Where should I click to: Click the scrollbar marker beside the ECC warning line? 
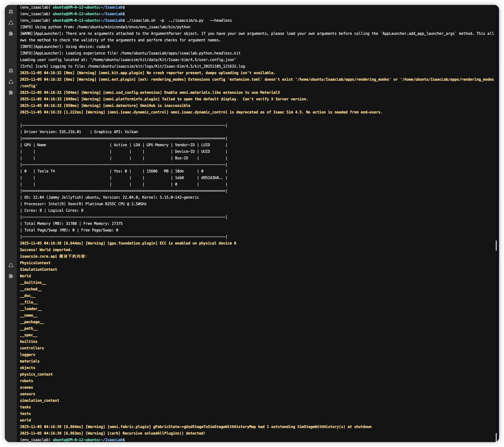click(496, 245)
